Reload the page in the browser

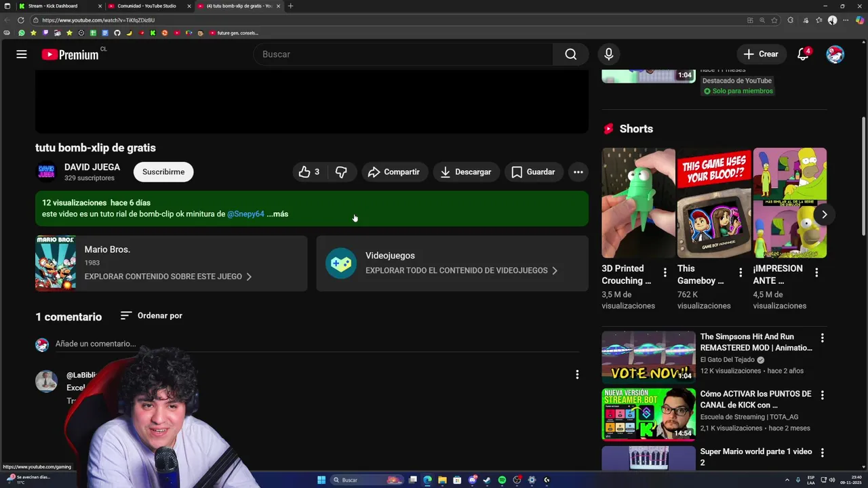[21, 20]
